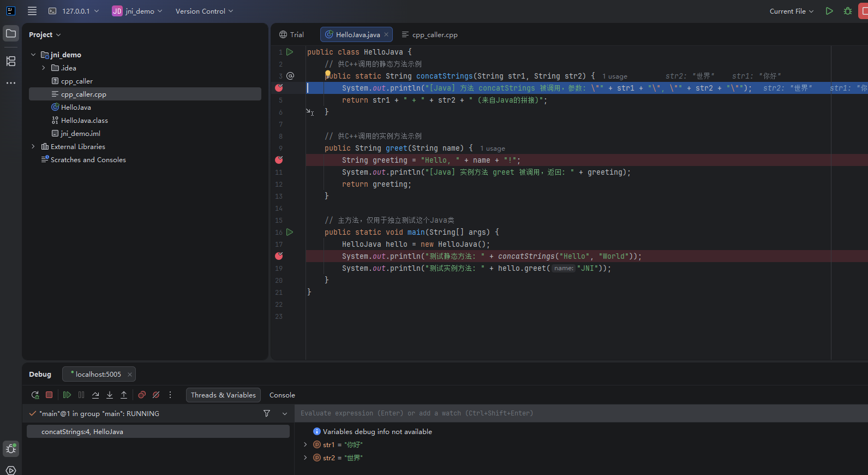Screen dimensions: 868x475
Task: Open the 127.0.0.1 host dropdown
Action: pos(74,11)
